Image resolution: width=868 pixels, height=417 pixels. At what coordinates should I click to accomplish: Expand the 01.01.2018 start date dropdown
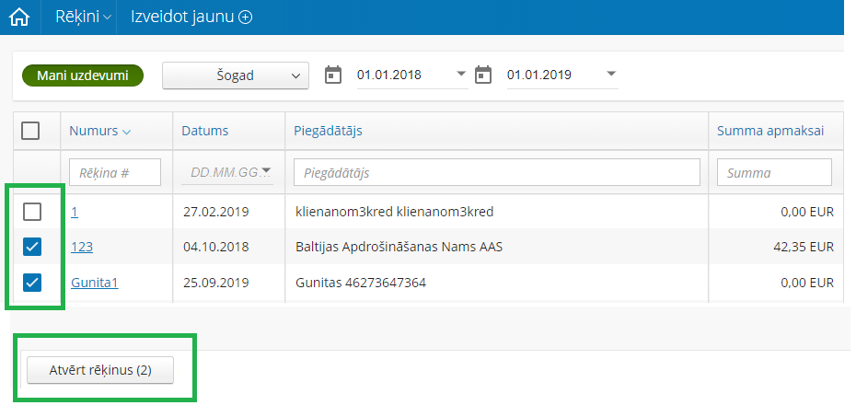click(x=462, y=75)
